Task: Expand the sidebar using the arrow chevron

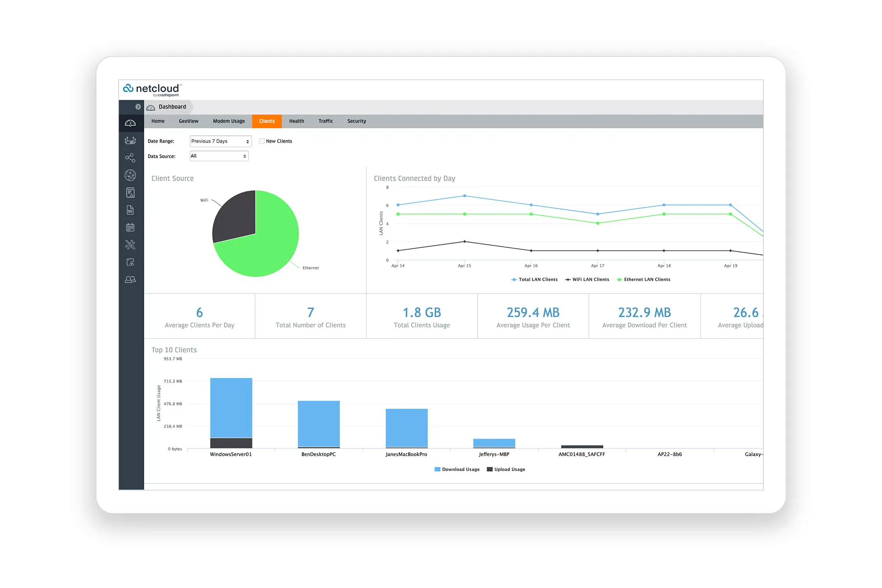Action: [x=138, y=107]
